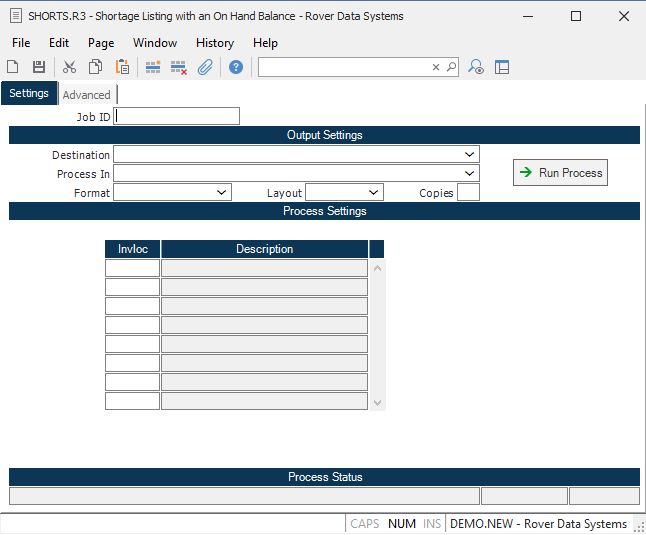Open the History menu
This screenshot has height=535, width=646.
(x=214, y=43)
